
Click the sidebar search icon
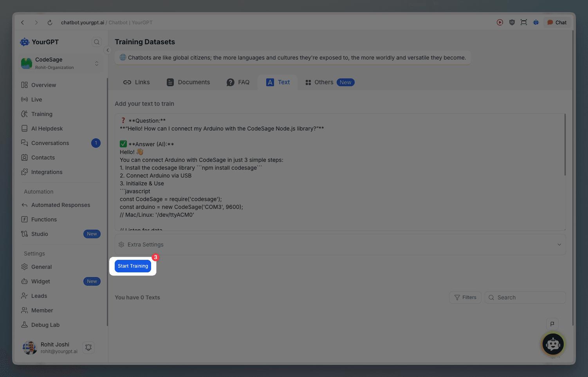96,42
